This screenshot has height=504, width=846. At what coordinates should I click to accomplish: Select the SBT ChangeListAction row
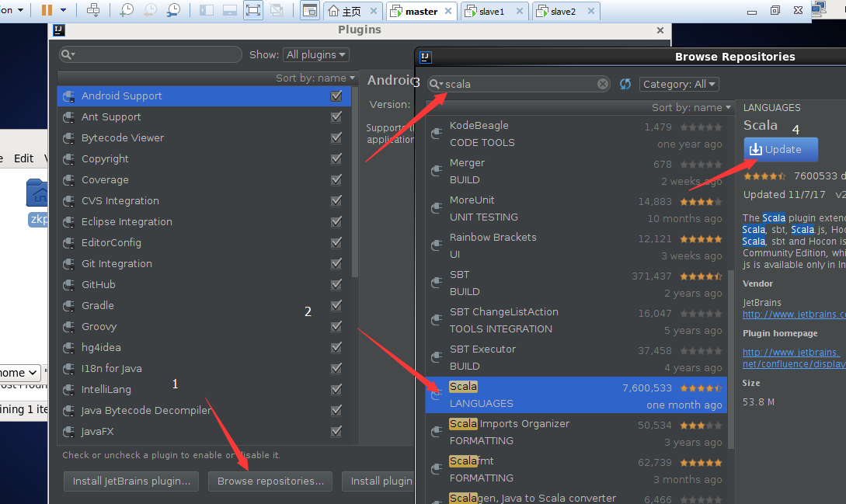(x=576, y=320)
